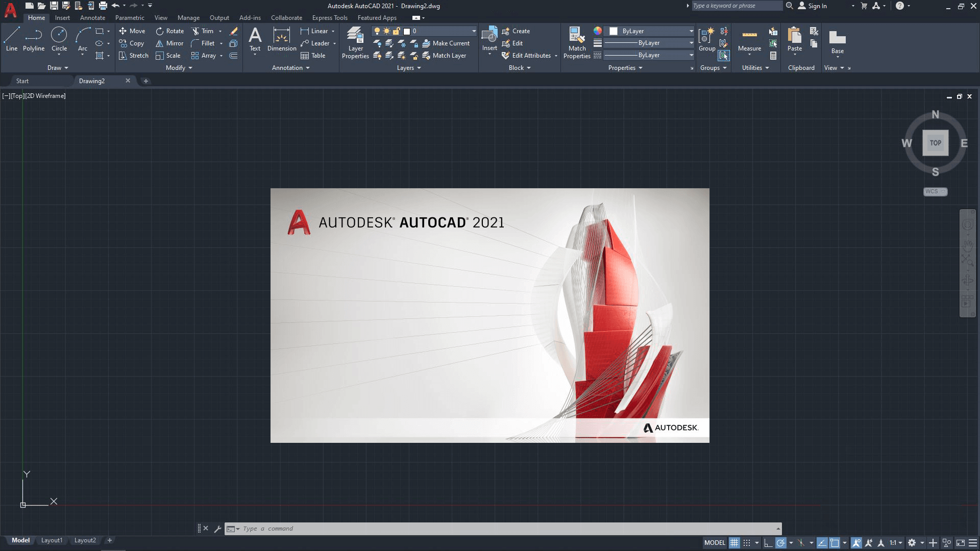The width and height of the screenshot is (980, 551).
Task: Toggle group selection on/off in Groups panel
Action: [x=723, y=56]
